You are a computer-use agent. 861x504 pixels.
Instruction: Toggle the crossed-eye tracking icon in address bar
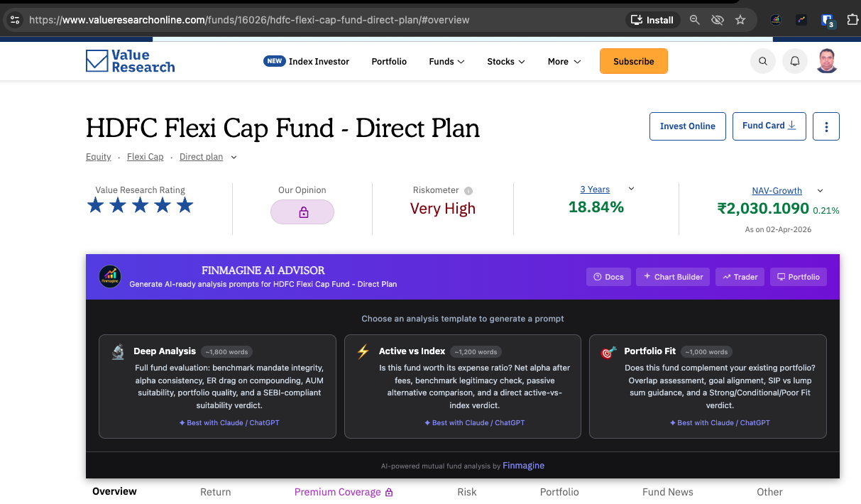pos(718,20)
